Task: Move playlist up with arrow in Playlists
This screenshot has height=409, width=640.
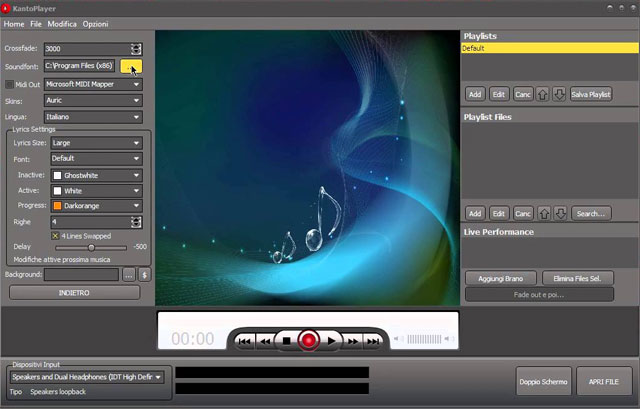Action: click(543, 94)
